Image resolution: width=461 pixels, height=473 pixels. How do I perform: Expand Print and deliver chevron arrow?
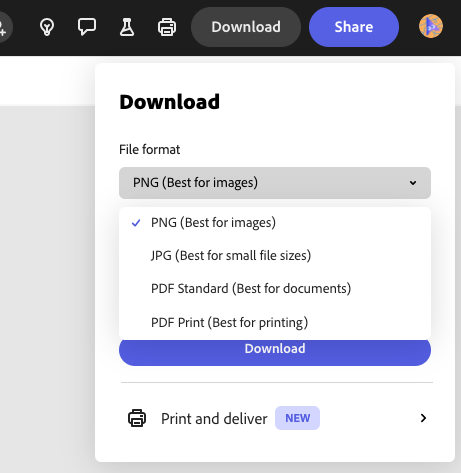click(x=423, y=418)
